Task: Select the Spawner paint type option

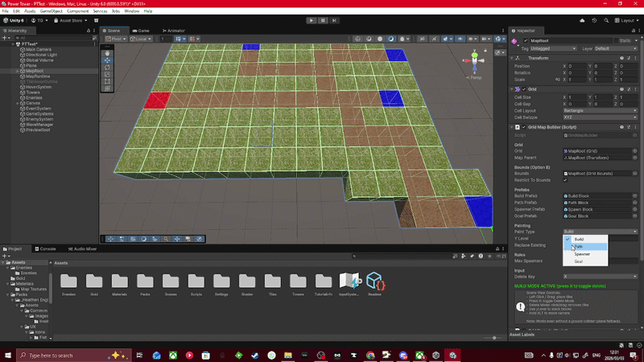Action: point(585,254)
